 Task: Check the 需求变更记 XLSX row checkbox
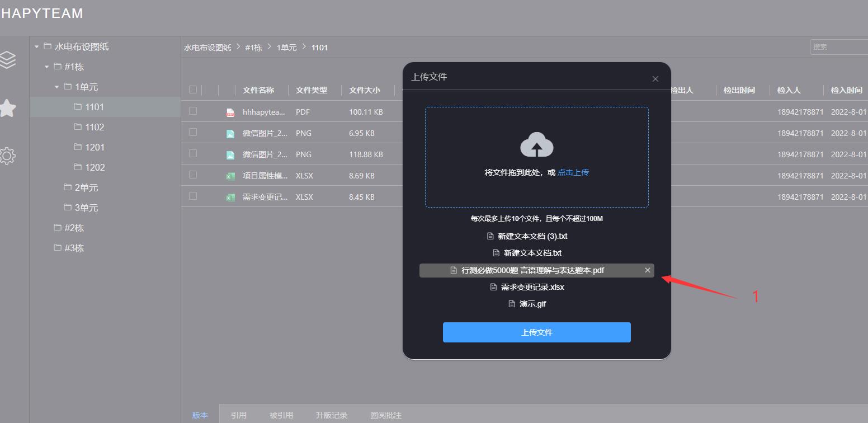coord(193,196)
